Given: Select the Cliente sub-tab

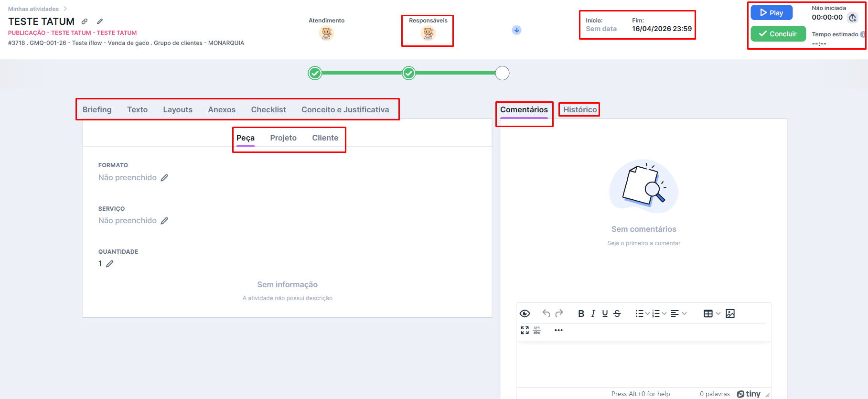Looking at the screenshot, I should 325,138.
